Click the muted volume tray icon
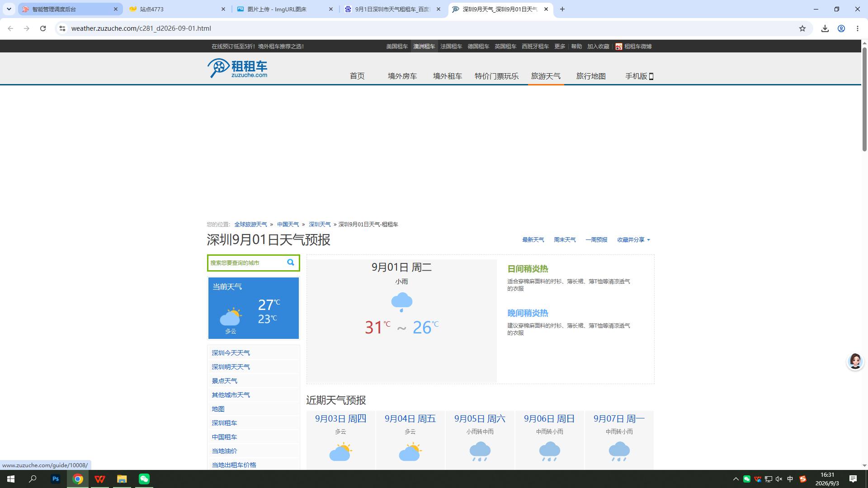The width and height of the screenshot is (868, 488). click(x=779, y=479)
